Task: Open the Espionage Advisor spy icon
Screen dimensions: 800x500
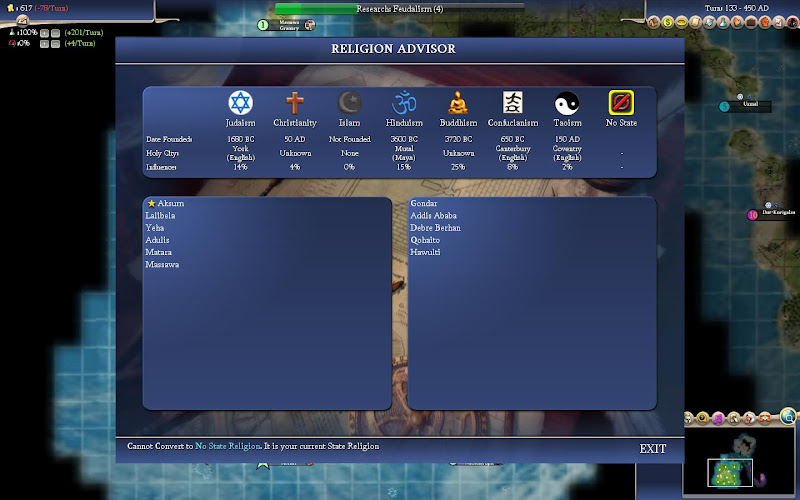Action: (x=793, y=22)
